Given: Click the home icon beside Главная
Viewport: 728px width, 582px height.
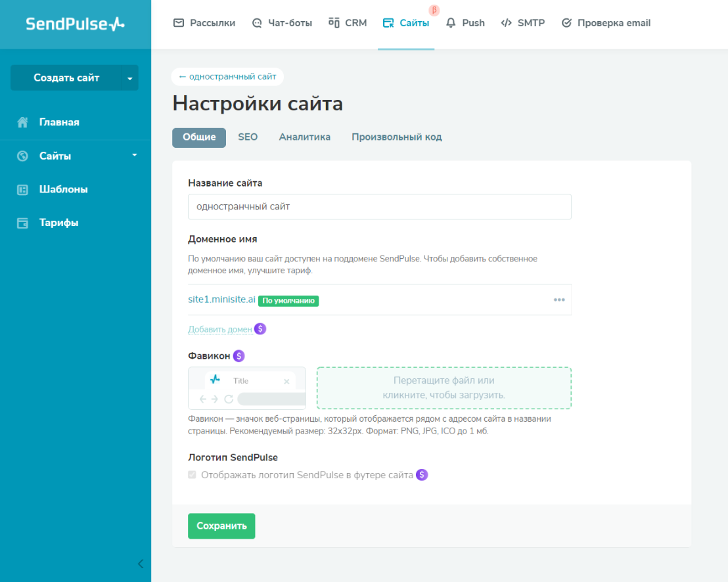Looking at the screenshot, I should [x=22, y=122].
